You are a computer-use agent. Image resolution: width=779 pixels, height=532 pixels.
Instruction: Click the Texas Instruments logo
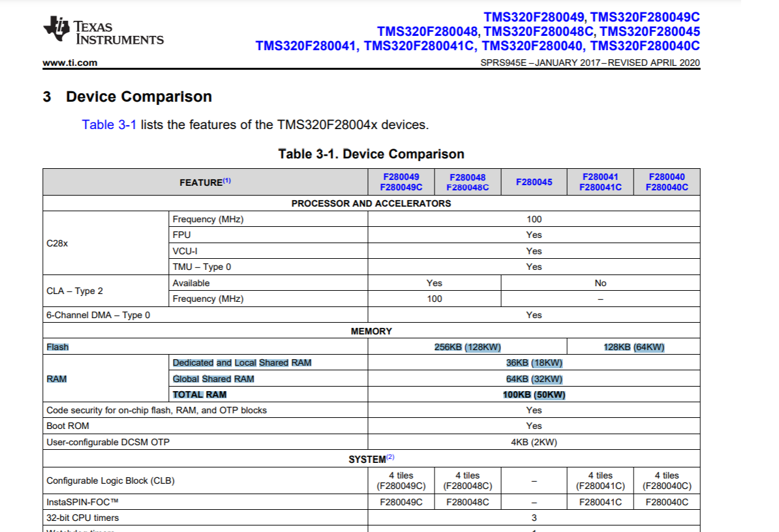pos(103,31)
